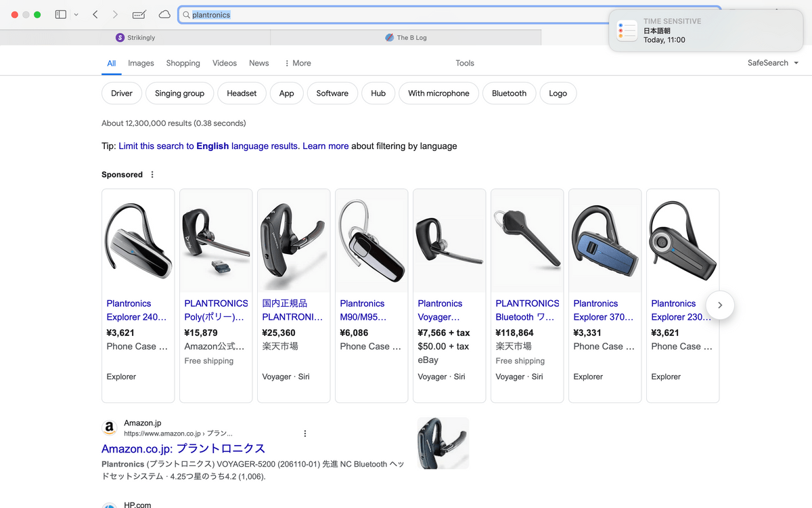This screenshot has width=812, height=508.
Task: Select the About 12,300,000 results text
Action: (174, 123)
